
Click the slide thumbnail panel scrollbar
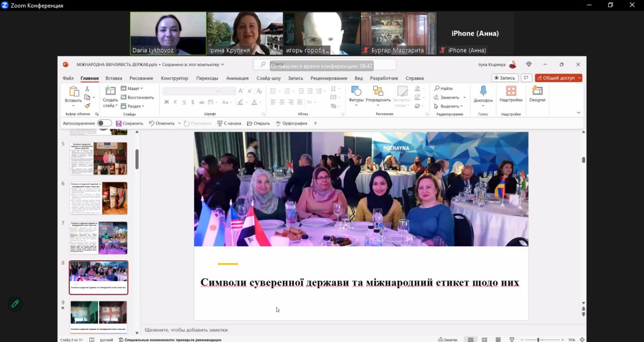click(x=137, y=159)
